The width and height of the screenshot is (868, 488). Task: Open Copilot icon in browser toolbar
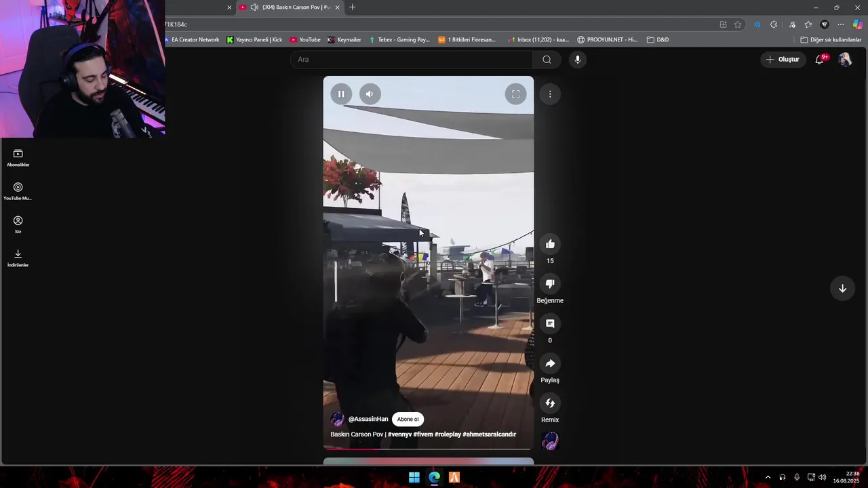(858, 24)
